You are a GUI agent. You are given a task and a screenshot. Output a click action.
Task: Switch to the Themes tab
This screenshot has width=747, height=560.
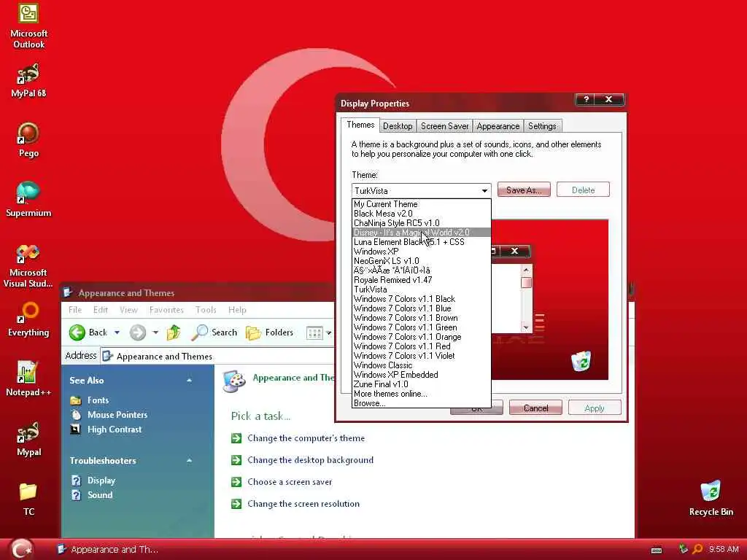pos(360,125)
